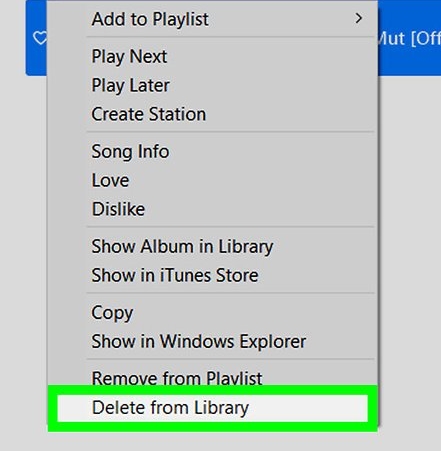Image resolution: width=441 pixels, height=451 pixels.
Task: Click Delete from Library highlighted in green
Action: pyautogui.click(x=212, y=408)
